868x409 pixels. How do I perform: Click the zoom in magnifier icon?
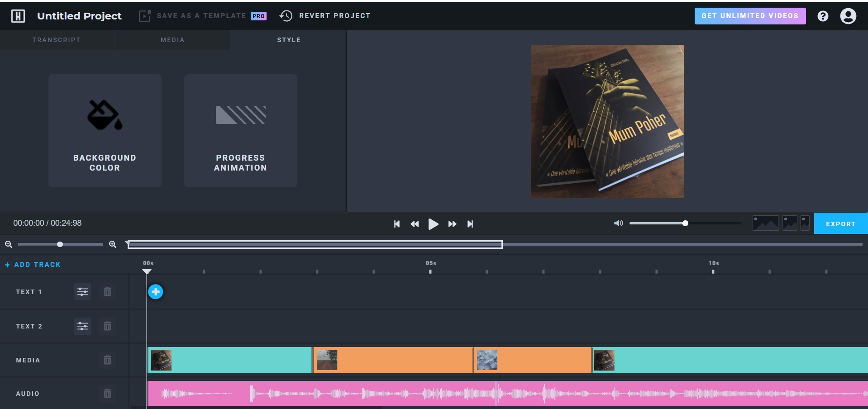(x=113, y=244)
